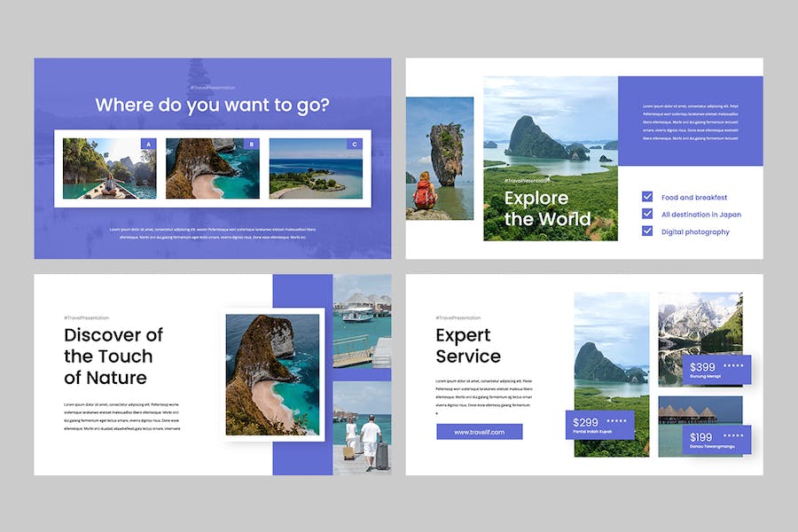Click the star rating on the $299 tag
The image size is (798, 532).
[616, 422]
